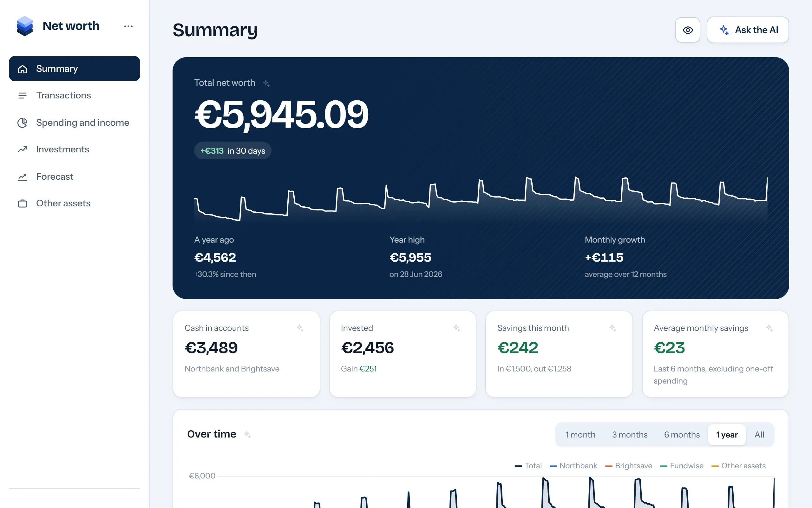Select the 1 month time range
This screenshot has width=812, height=508.
click(580, 435)
